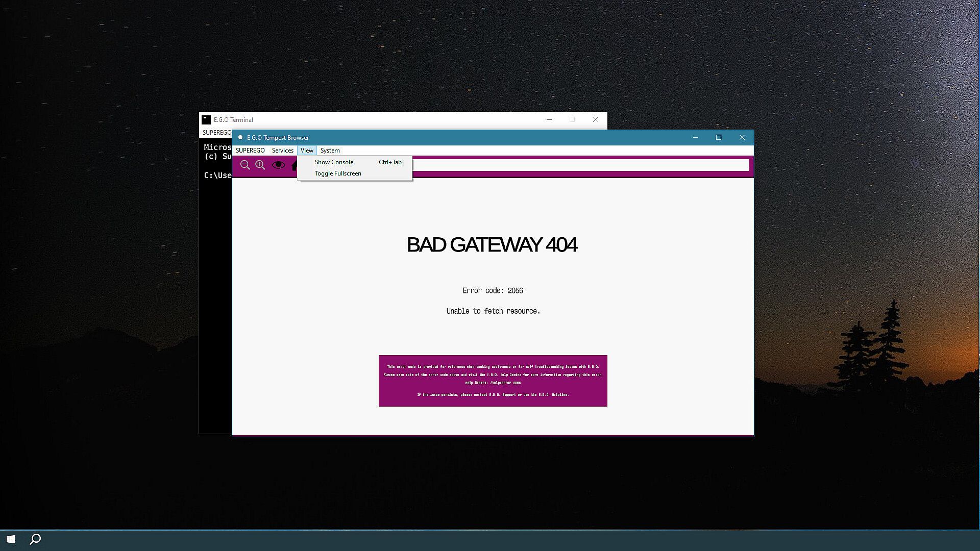
Task: Collapse the open View menu
Action: (x=307, y=151)
